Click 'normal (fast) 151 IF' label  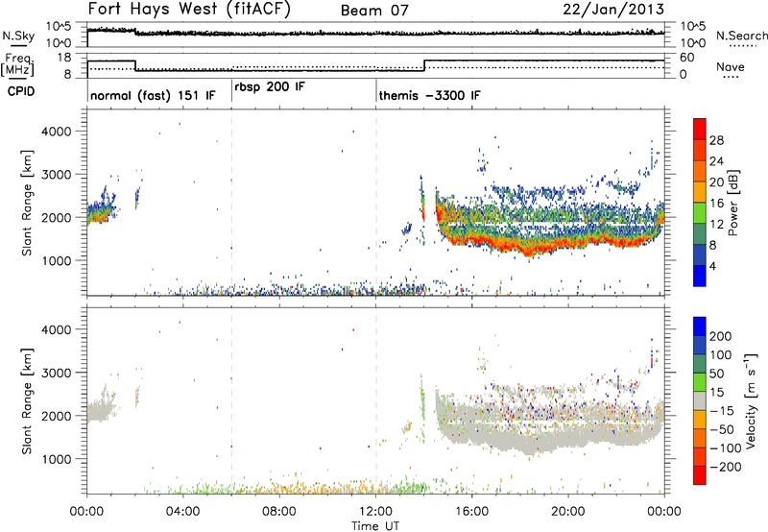[x=153, y=95]
